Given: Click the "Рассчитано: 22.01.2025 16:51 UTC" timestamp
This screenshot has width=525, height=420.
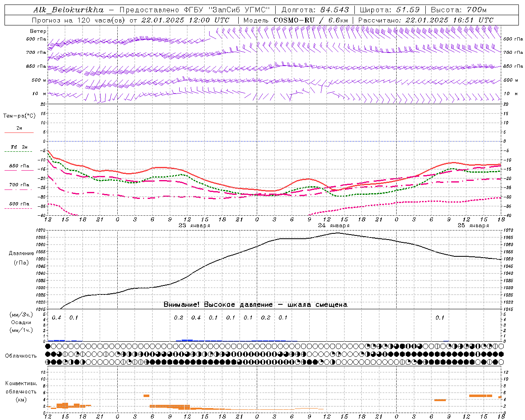Looking at the screenshot, I should (x=426, y=20).
